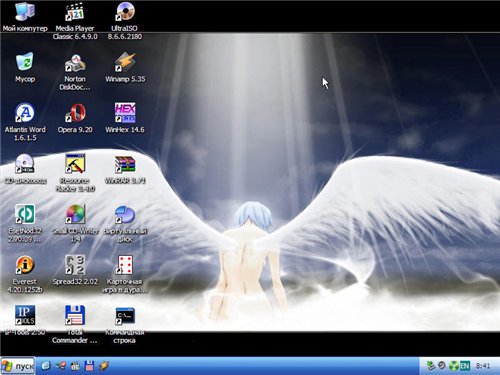
Task: Select the Everest information icon
Action: click(x=25, y=265)
